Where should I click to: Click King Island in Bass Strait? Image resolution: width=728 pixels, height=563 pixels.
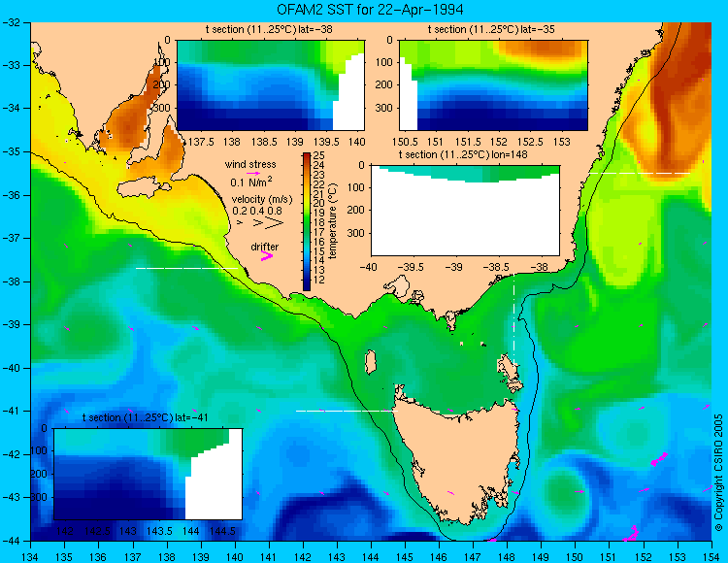[x=370, y=362]
